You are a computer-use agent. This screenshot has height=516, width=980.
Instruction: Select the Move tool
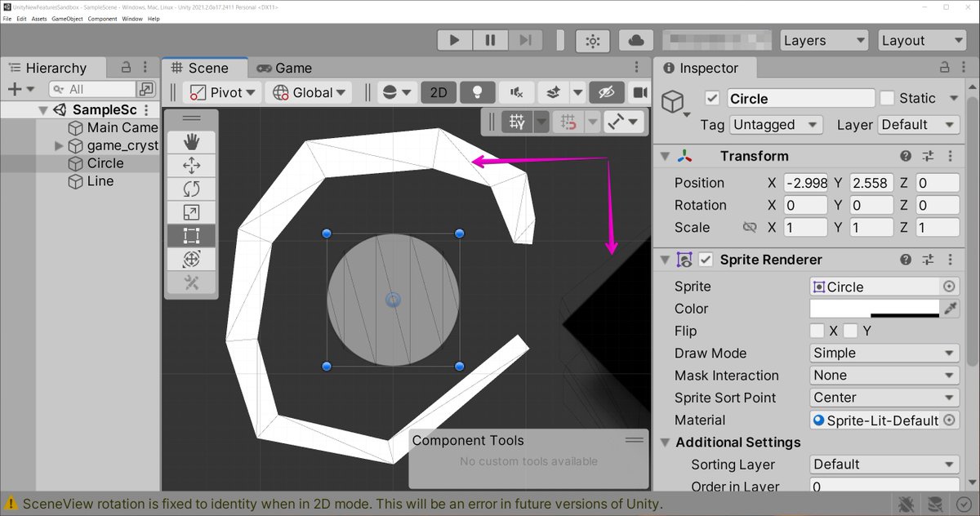pos(191,164)
